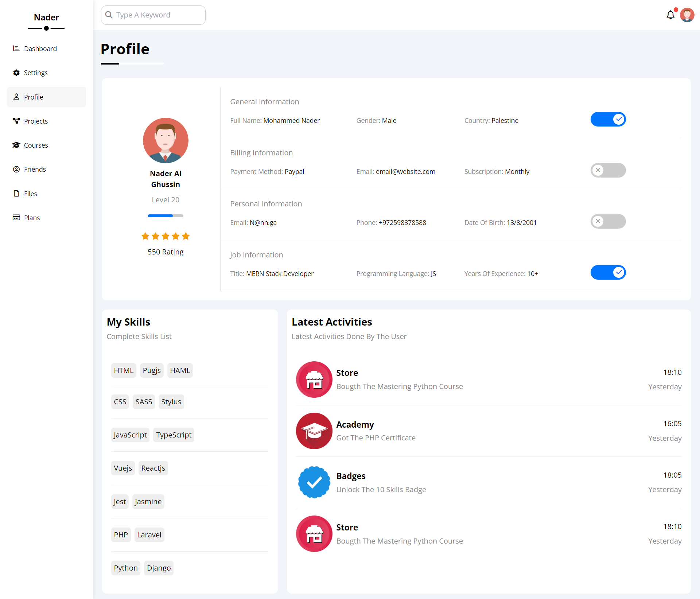This screenshot has width=700, height=599.
Task: Click the Python skill tag
Action: pos(126,568)
